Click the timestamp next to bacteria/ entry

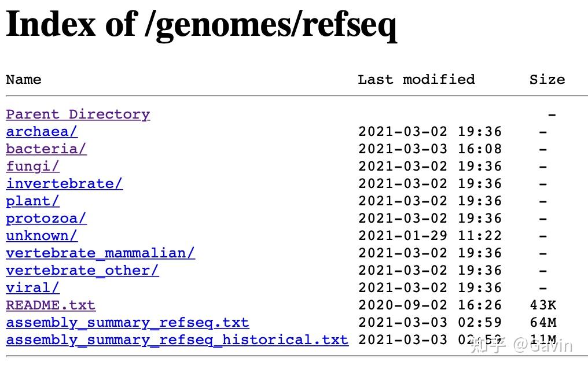click(431, 149)
